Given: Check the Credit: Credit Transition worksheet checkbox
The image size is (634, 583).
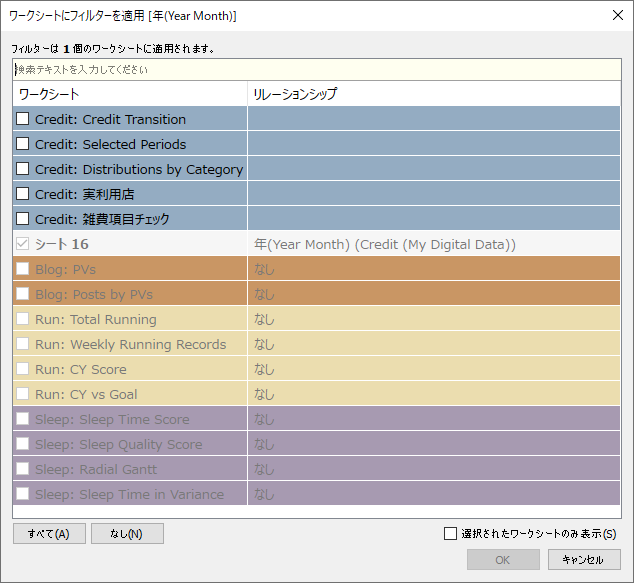Looking at the screenshot, I should (23, 119).
